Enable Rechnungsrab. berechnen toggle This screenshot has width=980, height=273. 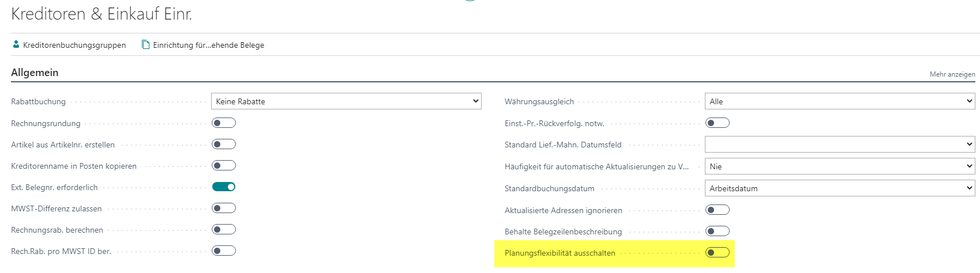(x=224, y=229)
